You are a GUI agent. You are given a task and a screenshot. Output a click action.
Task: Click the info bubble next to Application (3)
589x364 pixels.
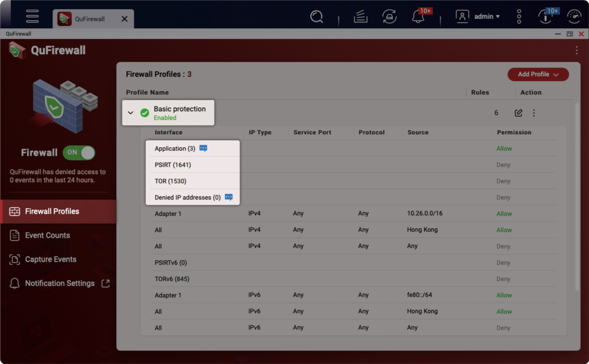203,149
